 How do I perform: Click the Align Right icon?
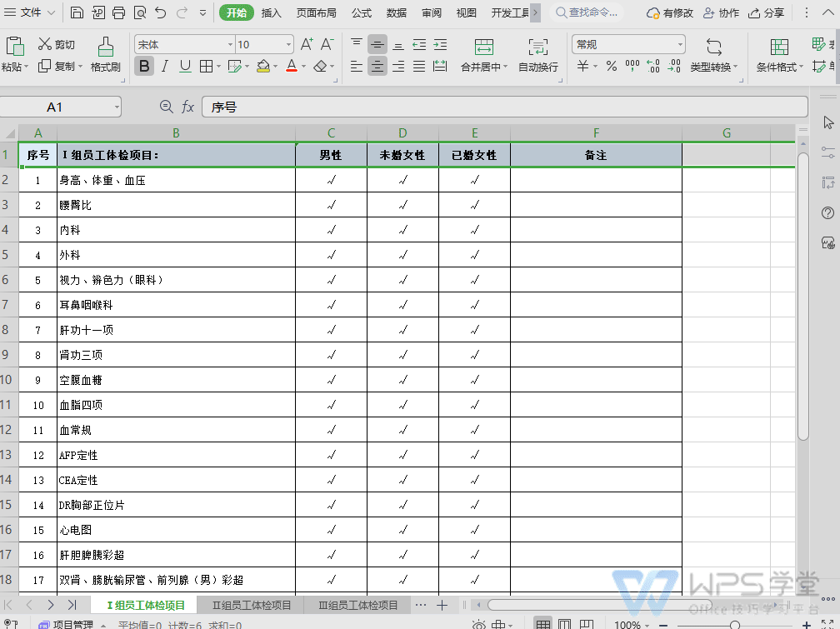click(x=398, y=67)
